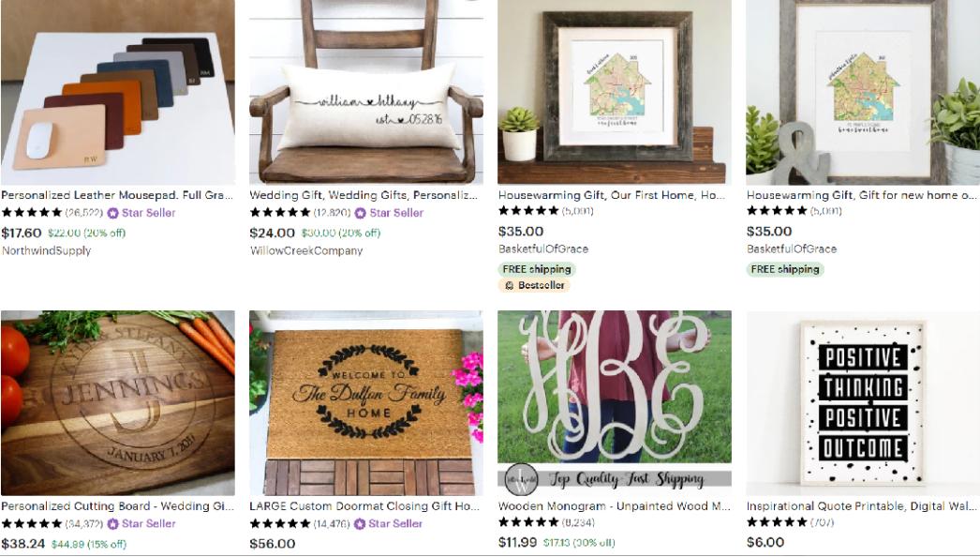Click star rating of Inspirational Quote Printable

click(777, 522)
